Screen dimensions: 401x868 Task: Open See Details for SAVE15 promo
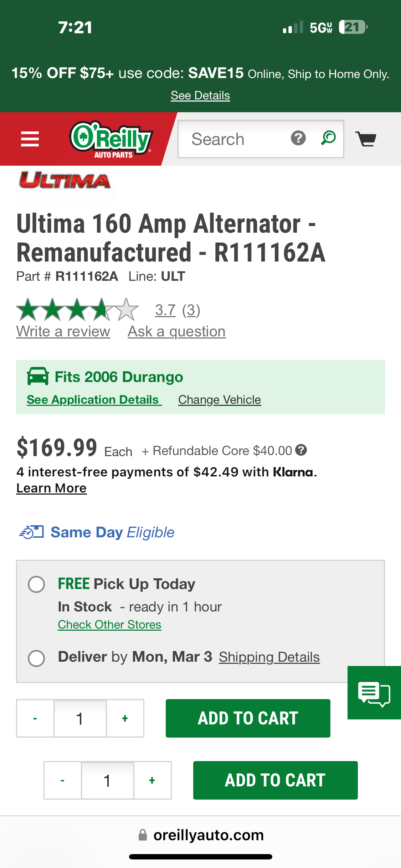click(200, 95)
